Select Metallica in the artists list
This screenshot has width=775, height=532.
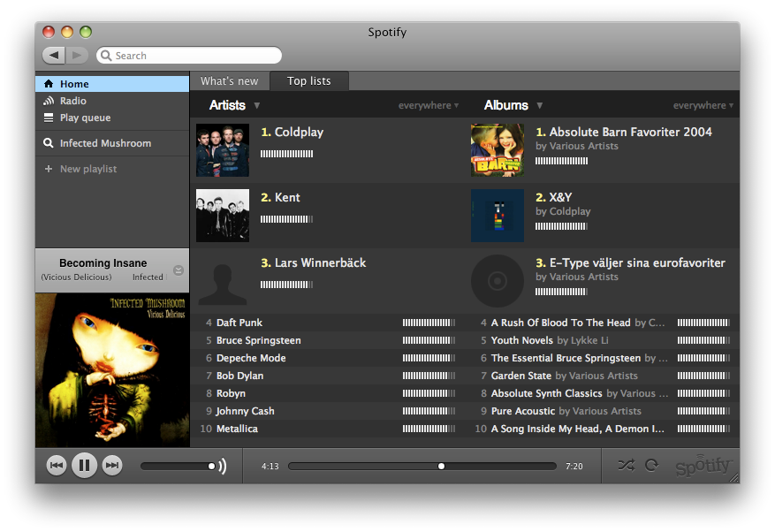pos(327,429)
